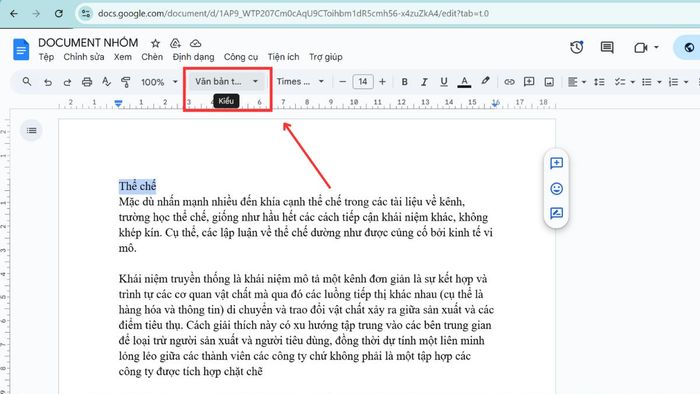This screenshot has height=394, width=700.
Task: Insert a link with chain icon
Action: coord(509,82)
